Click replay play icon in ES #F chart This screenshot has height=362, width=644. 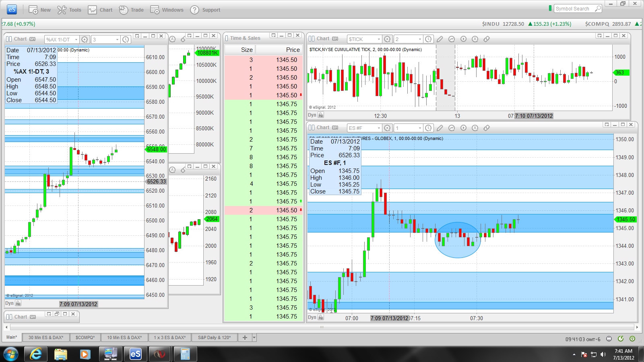click(x=463, y=128)
